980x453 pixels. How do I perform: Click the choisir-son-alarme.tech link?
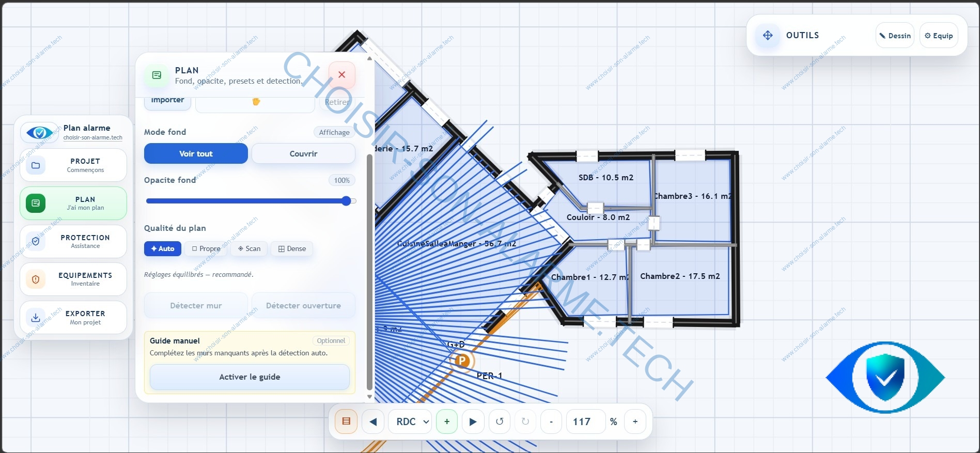(93, 138)
